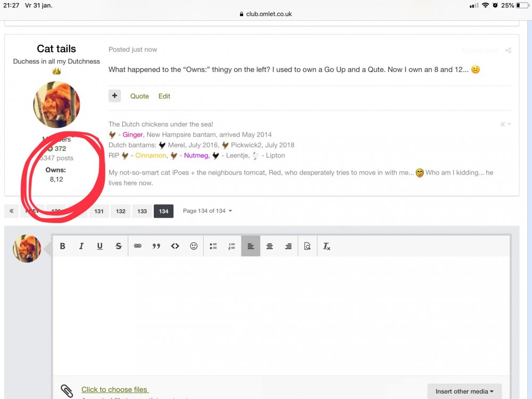
Task: Toggle right text alignment
Action: coord(288,246)
